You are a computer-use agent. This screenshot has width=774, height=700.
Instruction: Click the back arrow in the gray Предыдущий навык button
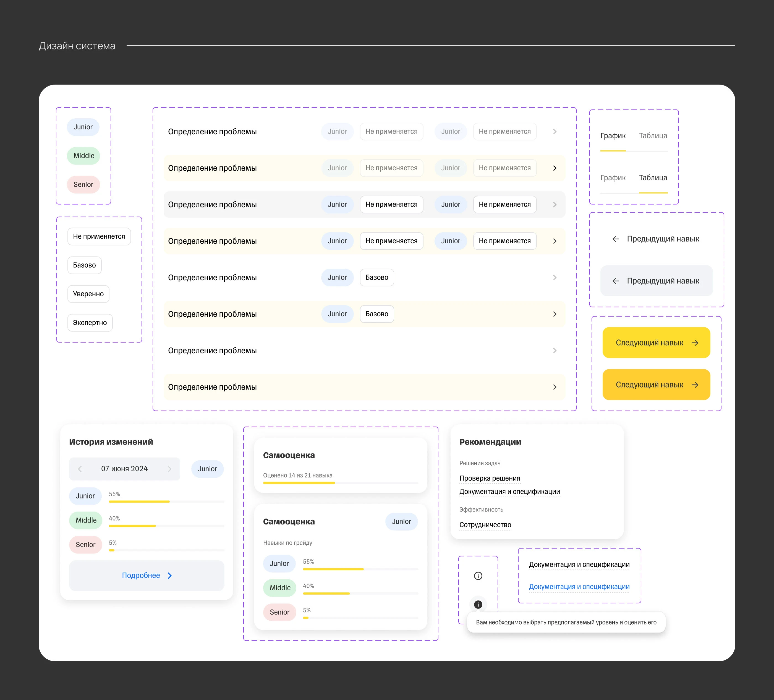(x=616, y=281)
